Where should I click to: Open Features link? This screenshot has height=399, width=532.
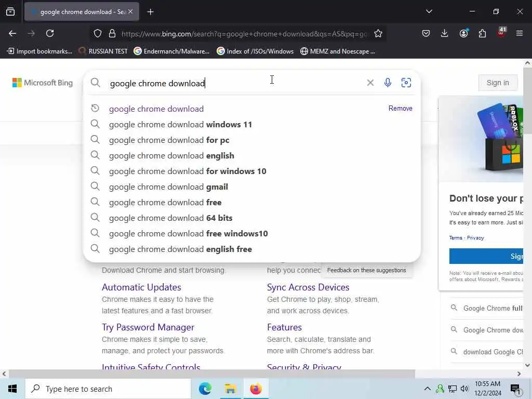tap(284, 327)
